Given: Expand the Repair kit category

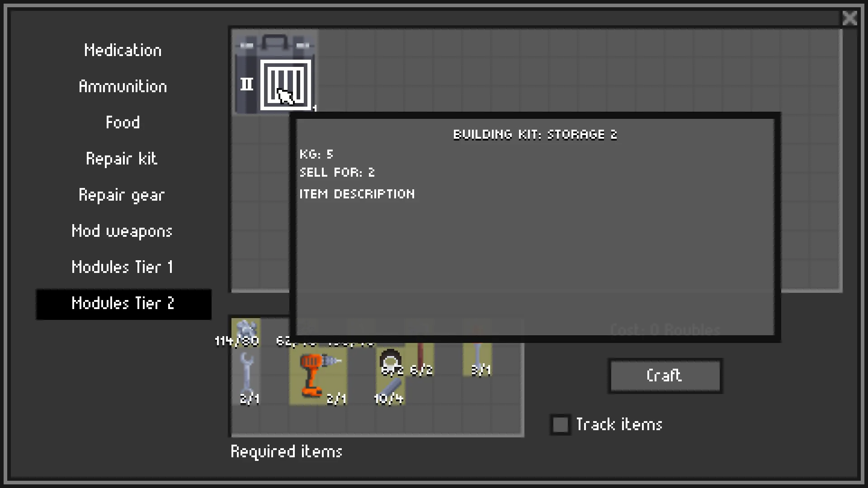Looking at the screenshot, I should 122,159.
